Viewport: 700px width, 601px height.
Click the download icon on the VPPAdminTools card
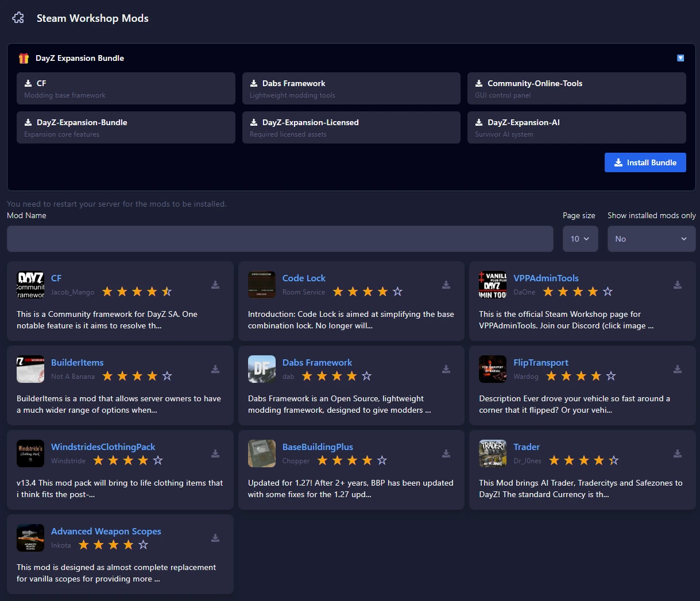coord(677,285)
